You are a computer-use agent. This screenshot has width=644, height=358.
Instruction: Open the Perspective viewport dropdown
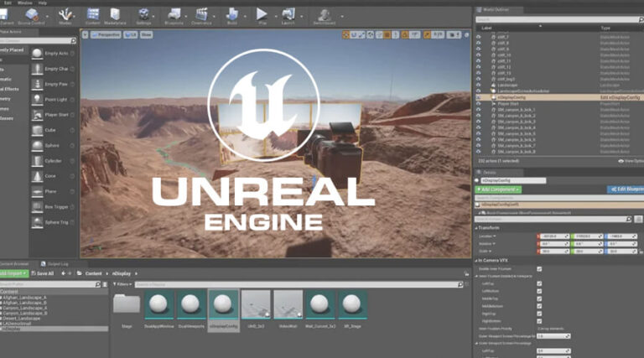click(x=106, y=35)
